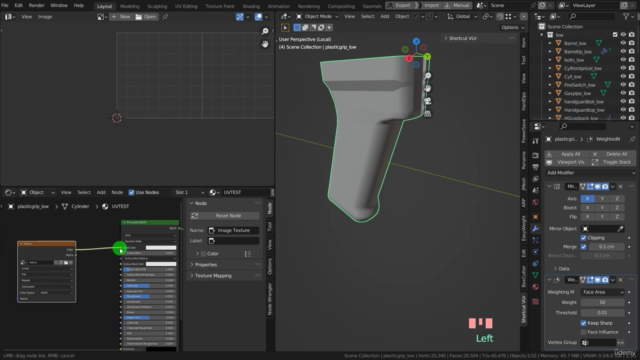Open viewport Options dropdown

point(513,27)
